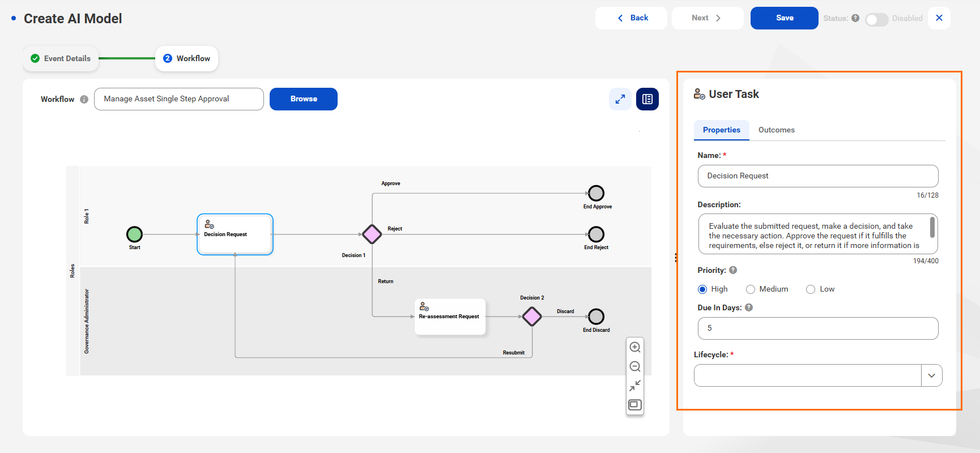This screenshot has height=453, width=980.
Task: Click the zoom in magnifier on canvas
Action: pos(635,347)
